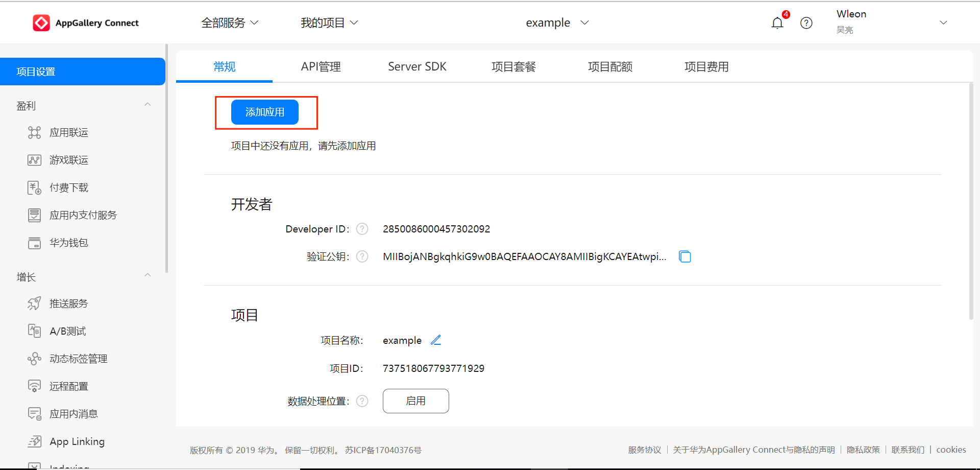
Task: Open 应用内支付服务 in the sidebar
Action: [x=83, y=215]
